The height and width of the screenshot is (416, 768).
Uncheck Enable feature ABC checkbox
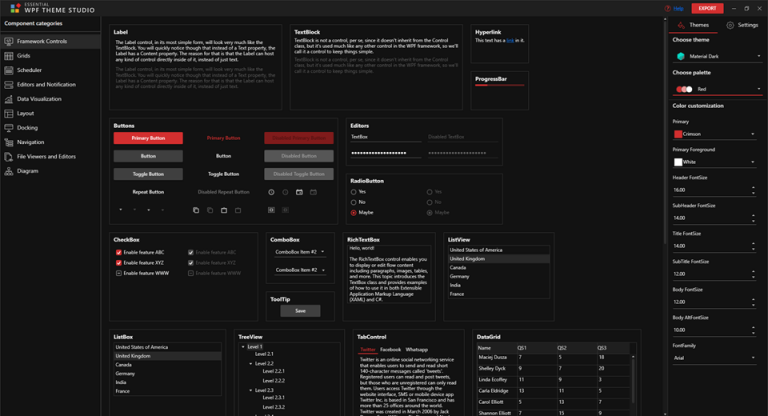click(x=119, y=253)
